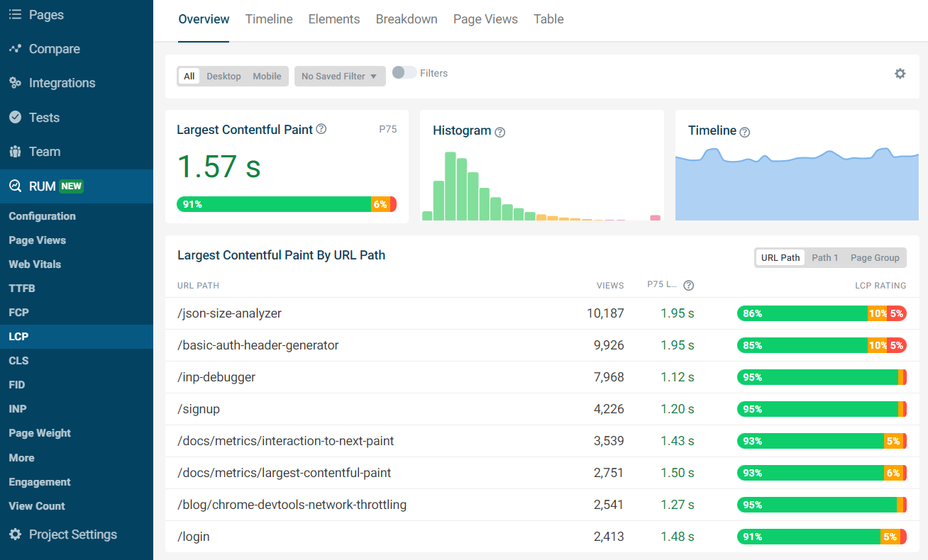Click the Tests checkmark icon
The image size is (928, 560).
point(16,117)
